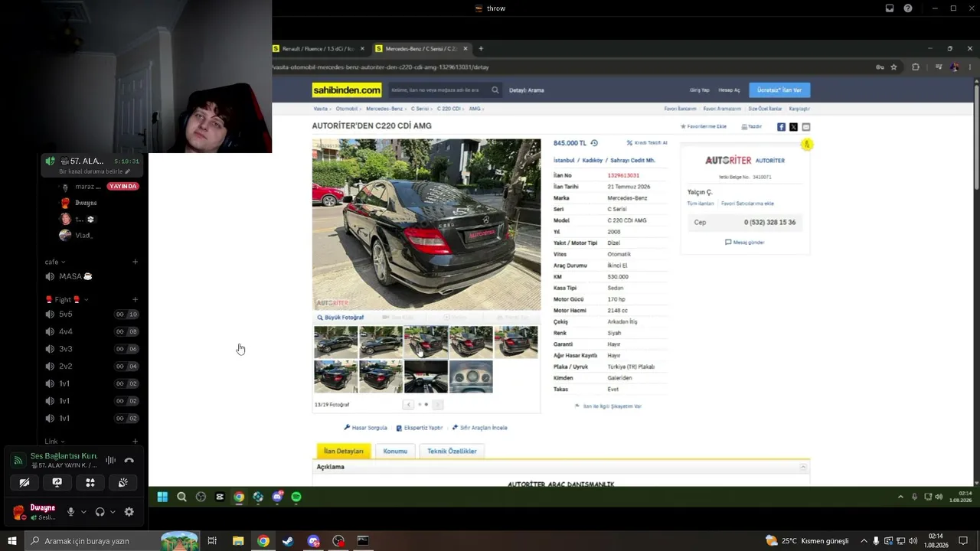Open Discord activities launcher button

(x=90, y=483)
